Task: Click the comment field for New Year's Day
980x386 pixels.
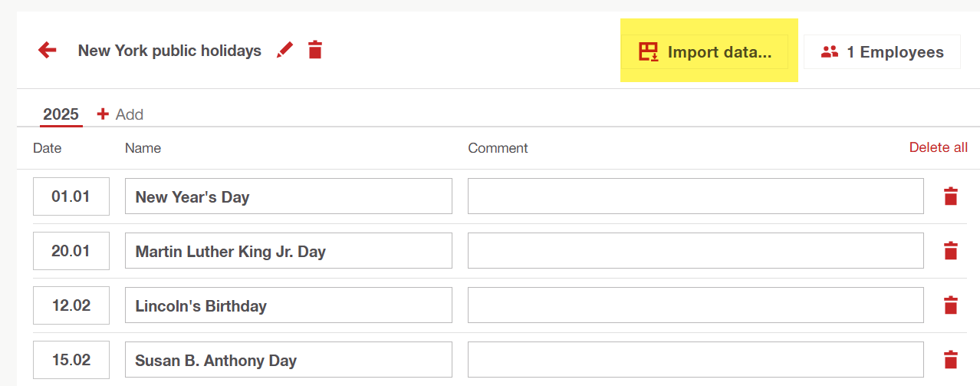Action: [x=696, y=196]
